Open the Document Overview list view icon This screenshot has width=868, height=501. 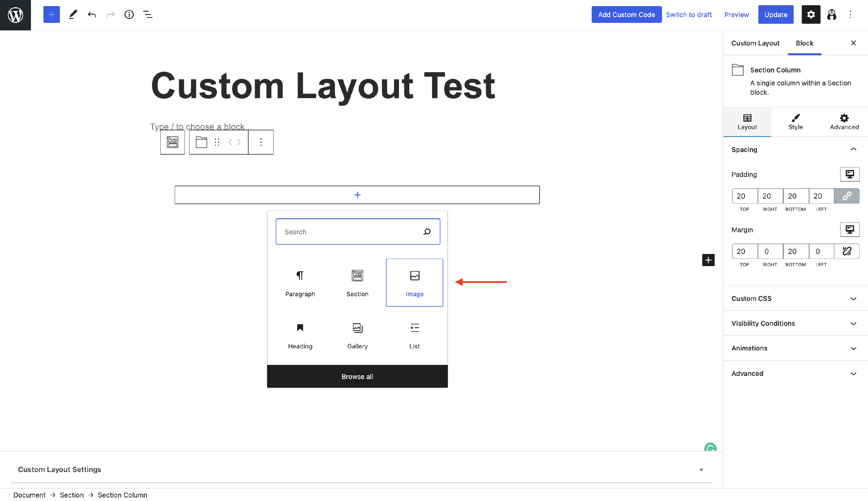pos(148,14)
